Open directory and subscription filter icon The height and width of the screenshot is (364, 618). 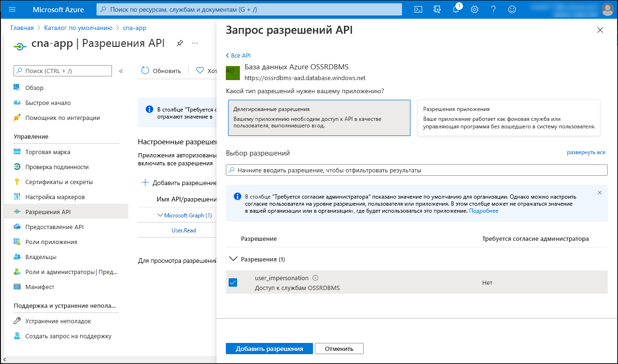point(437,9)
